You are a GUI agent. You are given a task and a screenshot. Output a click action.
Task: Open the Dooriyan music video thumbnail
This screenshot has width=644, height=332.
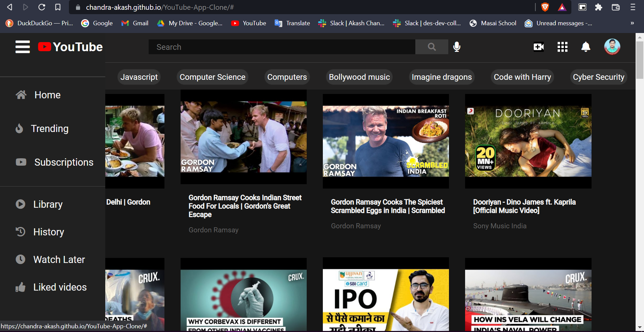[x=528, y=141]
